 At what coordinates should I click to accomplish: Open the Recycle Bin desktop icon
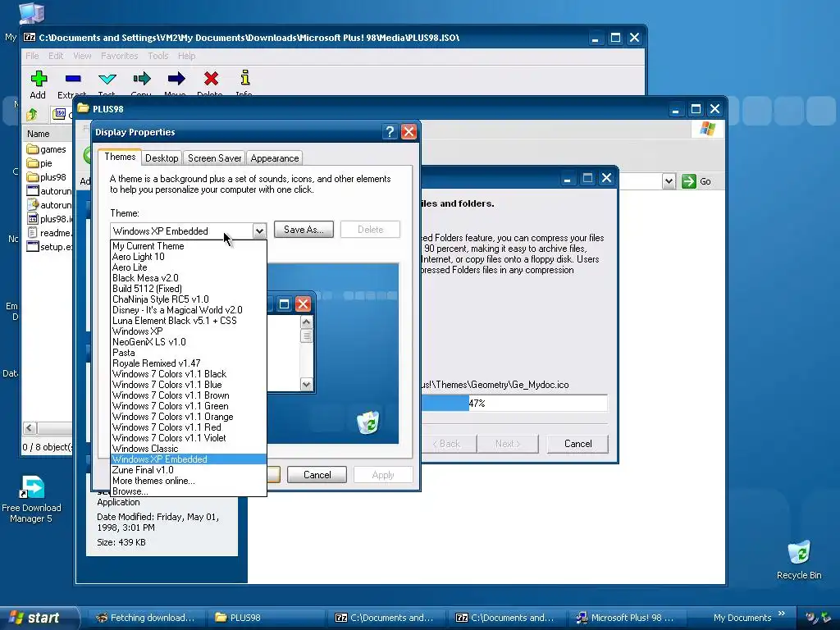pyautogui.click(x=799, y=559)
